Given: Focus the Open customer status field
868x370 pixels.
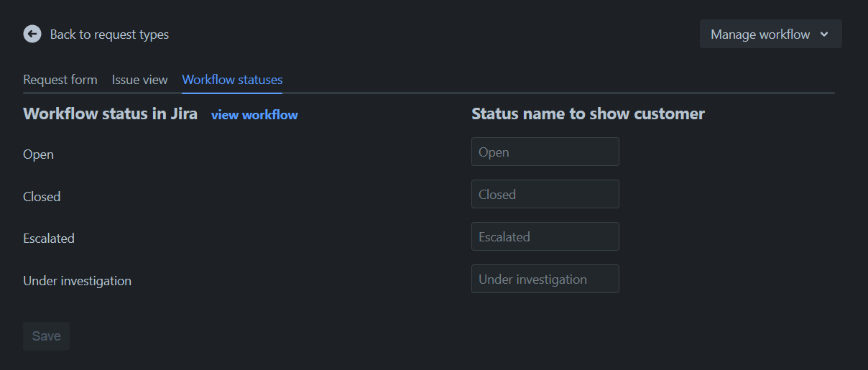Looking at the screenshot, I should (545, 152).
